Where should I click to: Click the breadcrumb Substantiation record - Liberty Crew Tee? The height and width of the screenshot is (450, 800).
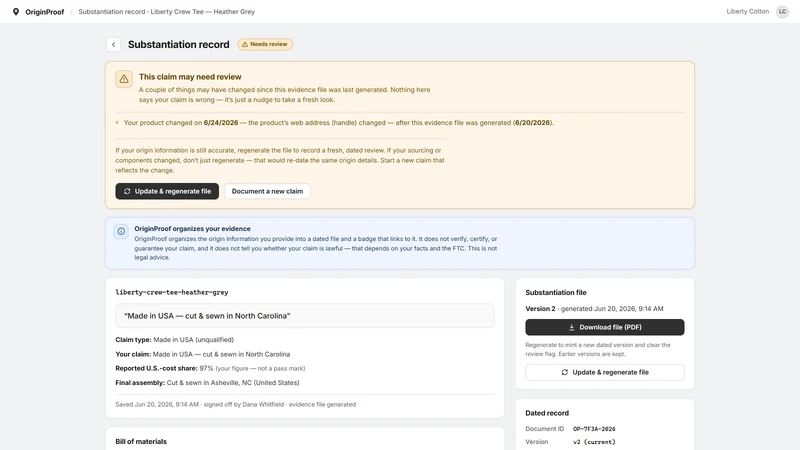pyautogui.click(x=166, y=12)
